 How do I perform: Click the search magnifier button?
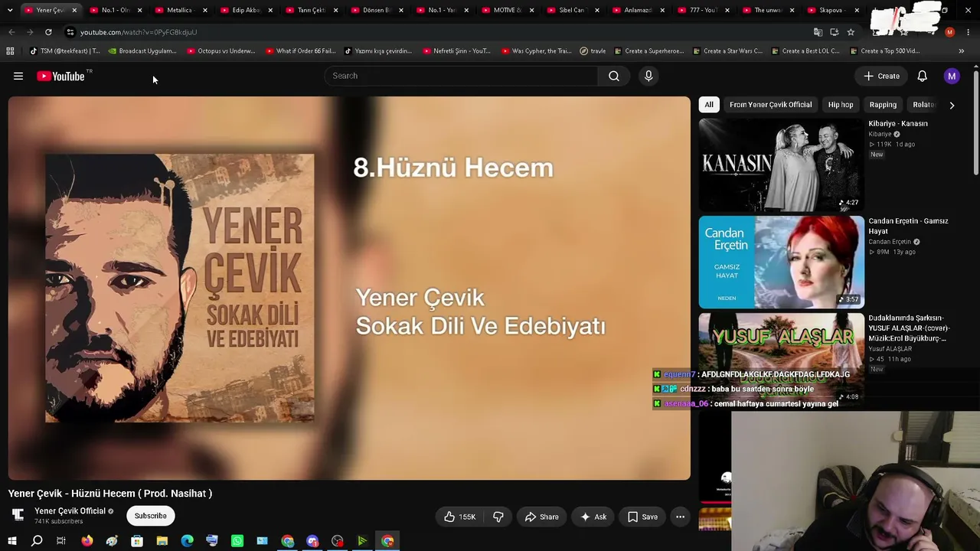click(x=614, y=76)
